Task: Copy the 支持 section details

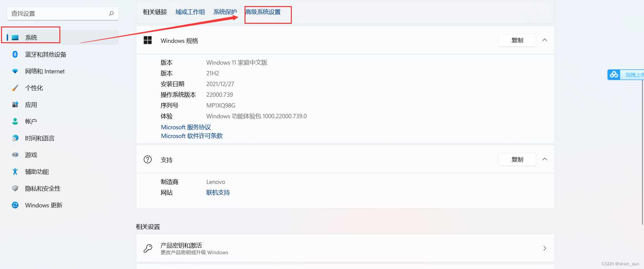Action: (517, 159)
